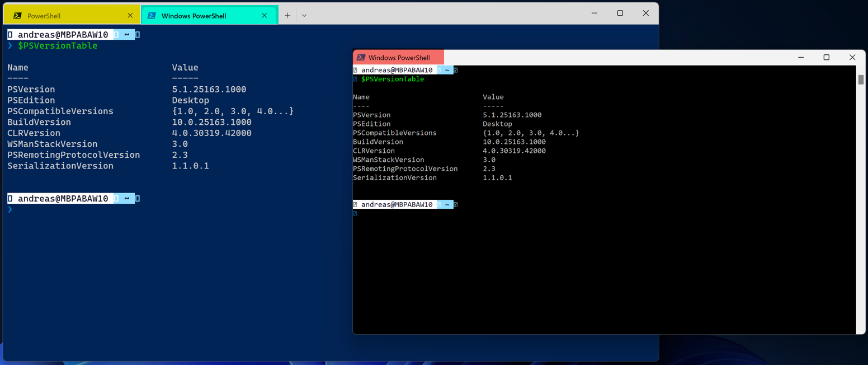Click the PowerShell icon in the classic console title tab
The width and height of the screenshot is (868, 365).
coord(362,57)
